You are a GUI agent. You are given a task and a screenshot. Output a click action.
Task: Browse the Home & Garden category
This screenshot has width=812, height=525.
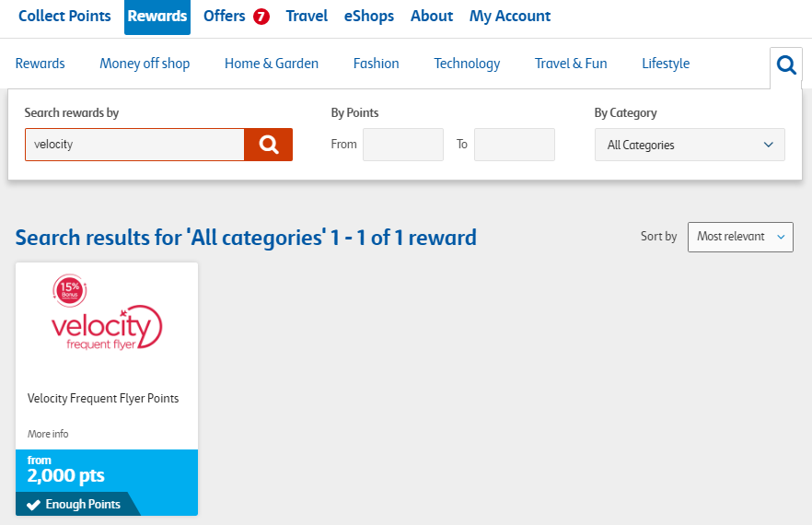272,64
